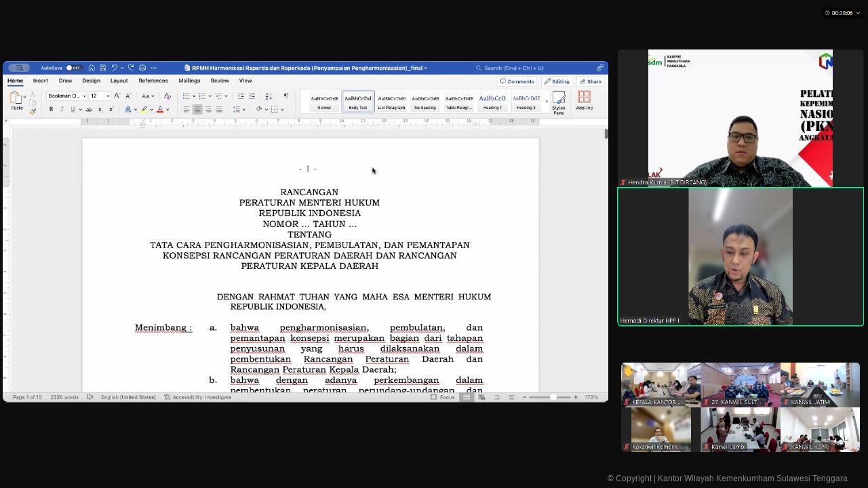Click the Sort A-Z icon

click(269, 96)
